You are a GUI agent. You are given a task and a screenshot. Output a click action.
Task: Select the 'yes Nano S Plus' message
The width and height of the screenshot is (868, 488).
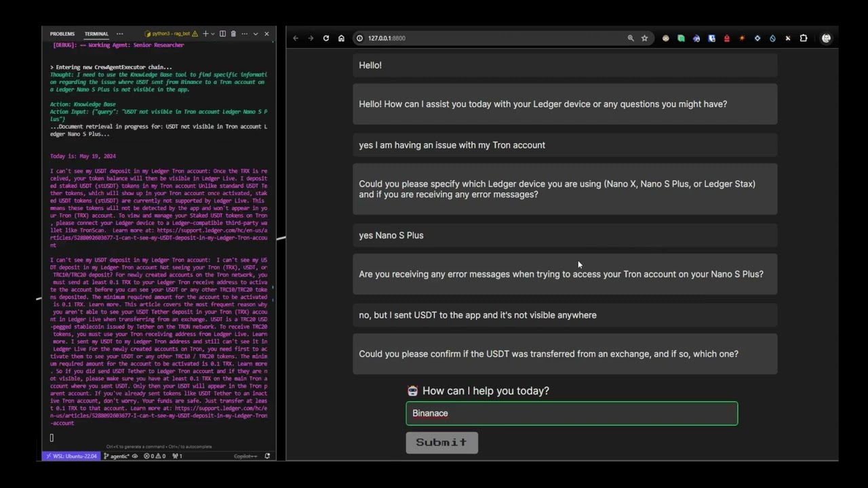(565, 235)
